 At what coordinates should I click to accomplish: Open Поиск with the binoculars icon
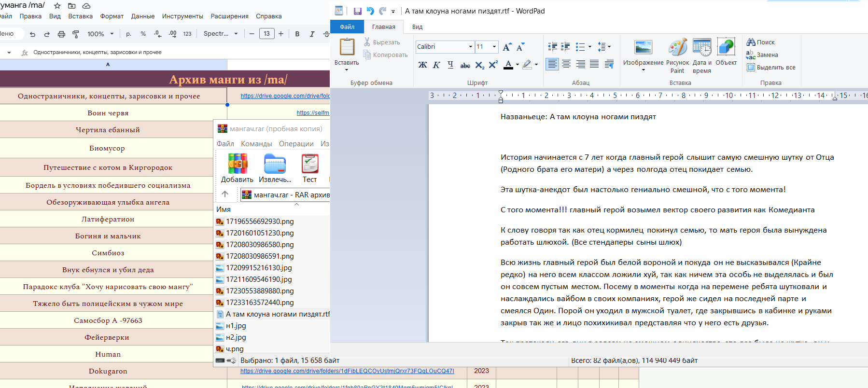[x=751, y=42]
